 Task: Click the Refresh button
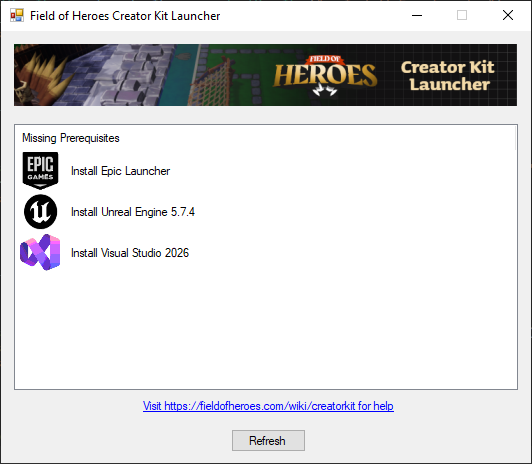[x=268, y=441]
